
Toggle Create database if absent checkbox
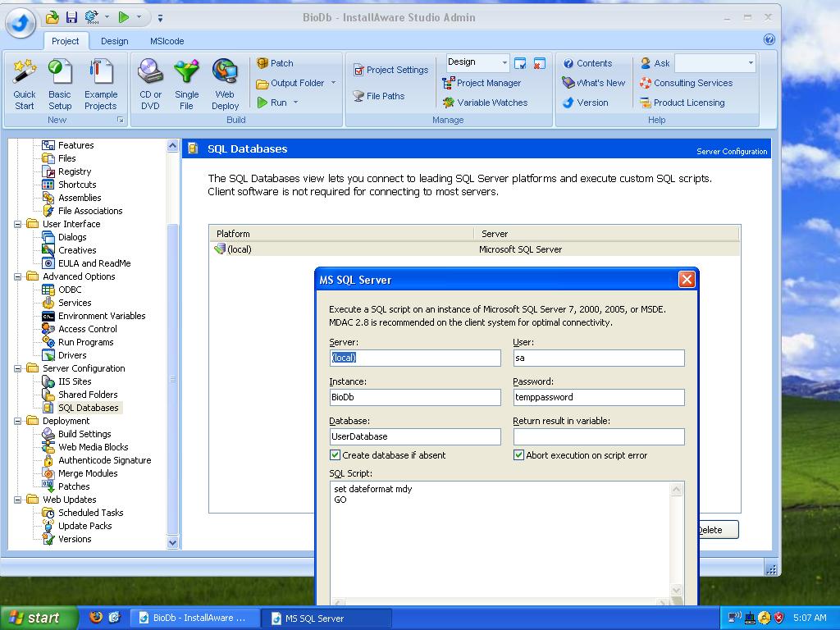click(x=335, y=455)
